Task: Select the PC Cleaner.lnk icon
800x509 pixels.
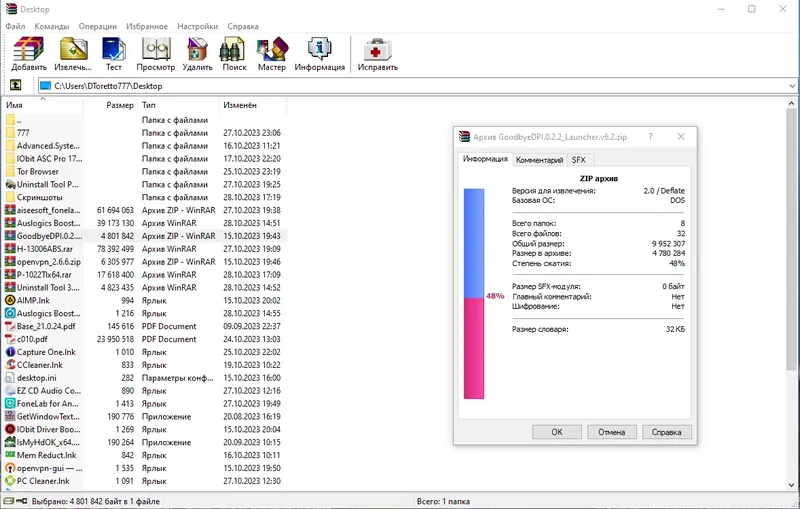Action: coord(10,481)
